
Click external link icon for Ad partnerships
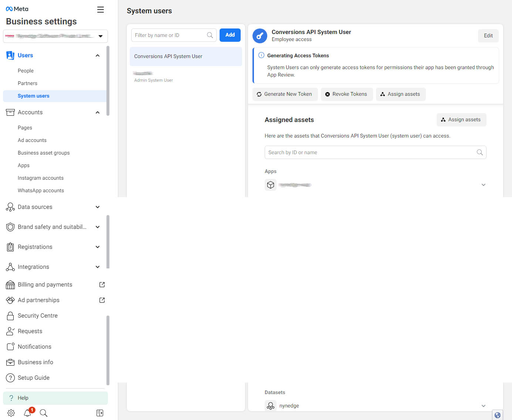pos(102,300)
